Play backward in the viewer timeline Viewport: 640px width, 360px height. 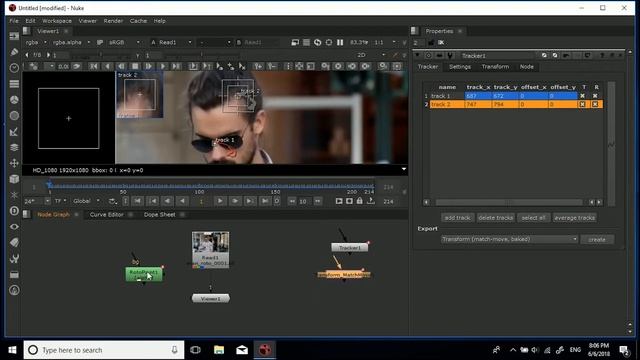pos(182,201)
